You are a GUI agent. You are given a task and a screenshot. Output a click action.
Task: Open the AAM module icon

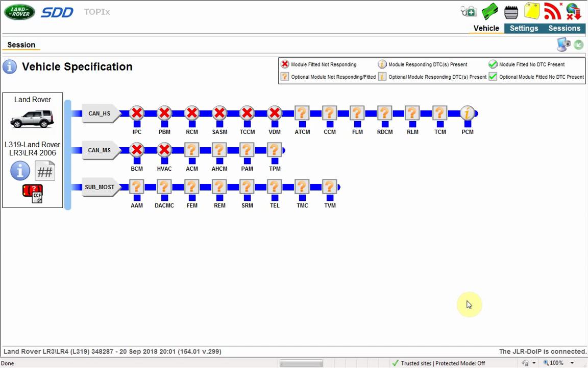click(x=137, y=187)
